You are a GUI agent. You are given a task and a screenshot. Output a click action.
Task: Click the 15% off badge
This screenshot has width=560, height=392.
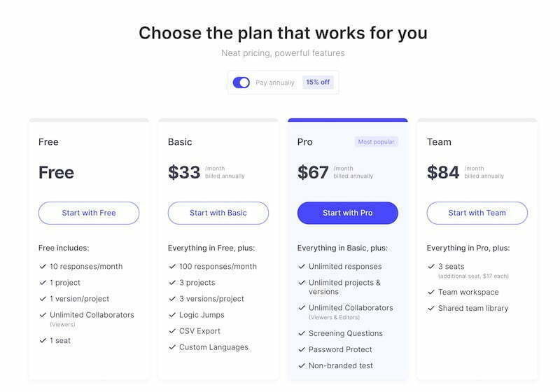(x=318, y=82)
